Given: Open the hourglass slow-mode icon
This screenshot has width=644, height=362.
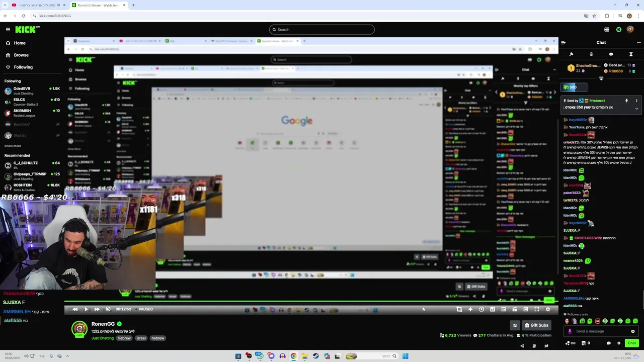Looking at the screenshot, I should [631, 54].
